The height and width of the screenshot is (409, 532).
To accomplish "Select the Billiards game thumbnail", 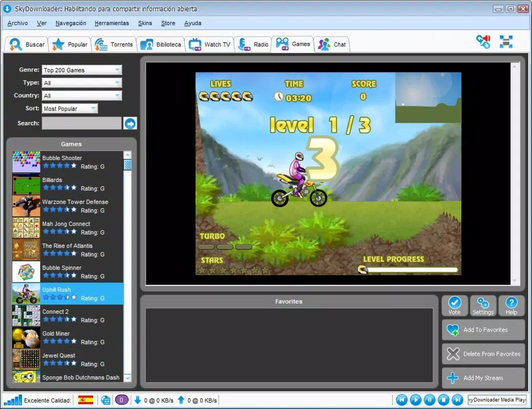I will click(26, 184).
